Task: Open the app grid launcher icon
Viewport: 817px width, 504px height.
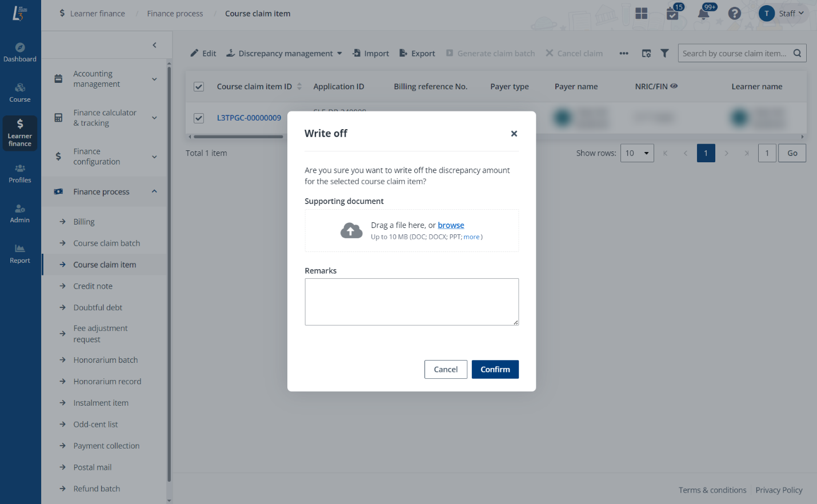Action: pos(641,14)
